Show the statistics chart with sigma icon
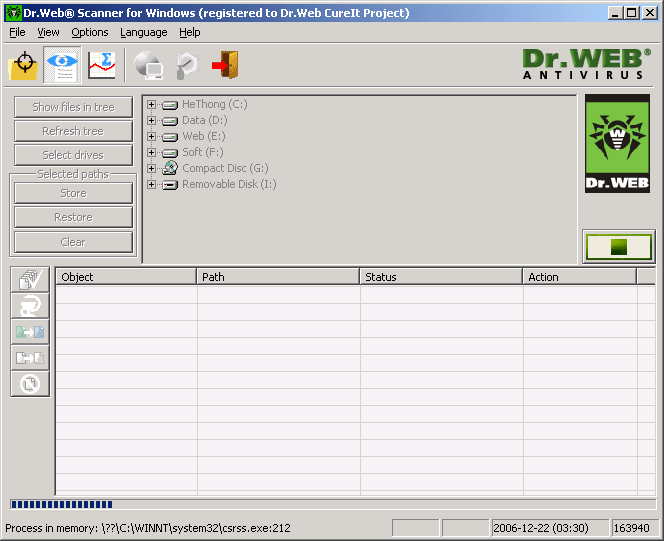The width and height of the screenshot is (664, 541). pos(102,65)
